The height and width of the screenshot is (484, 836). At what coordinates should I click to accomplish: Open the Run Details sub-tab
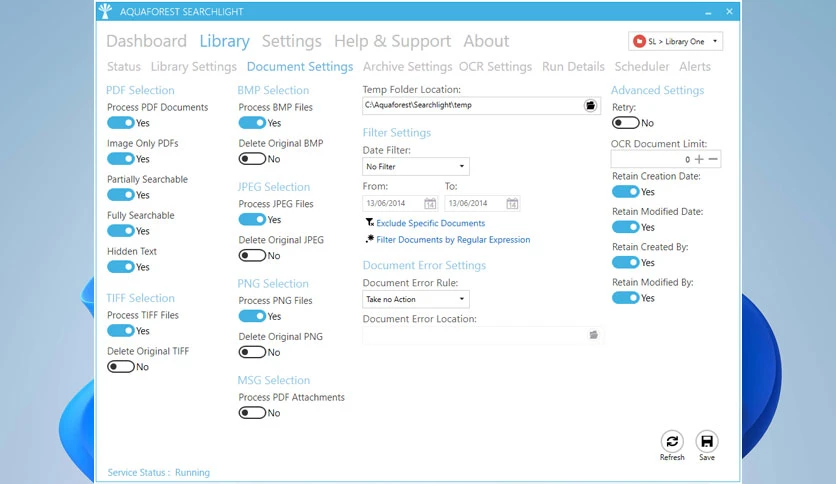tap(573, 67)
